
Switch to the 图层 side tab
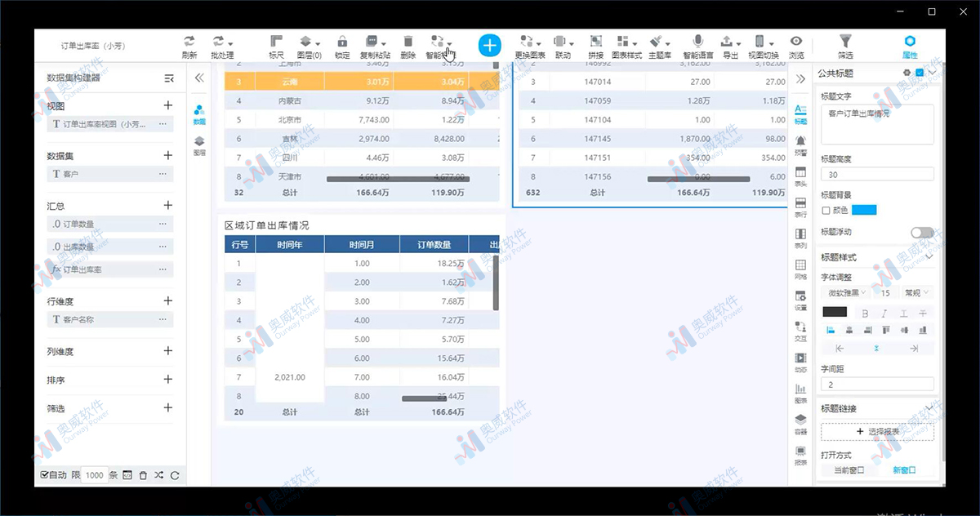(199, 146)
